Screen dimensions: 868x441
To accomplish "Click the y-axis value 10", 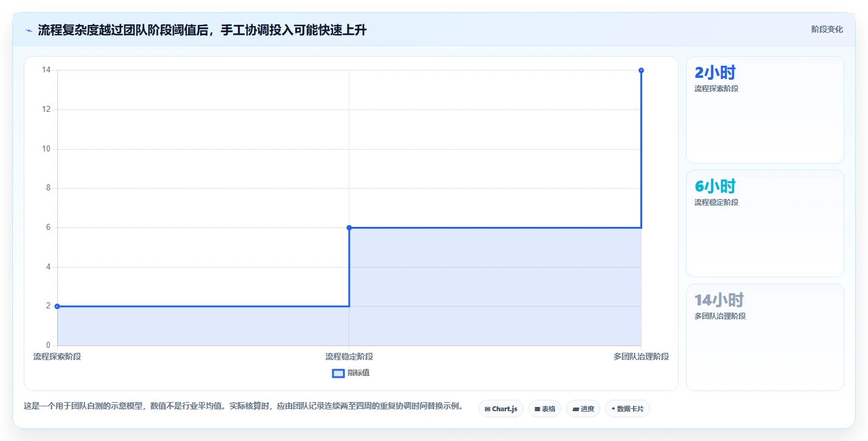I will click(46, 149).
